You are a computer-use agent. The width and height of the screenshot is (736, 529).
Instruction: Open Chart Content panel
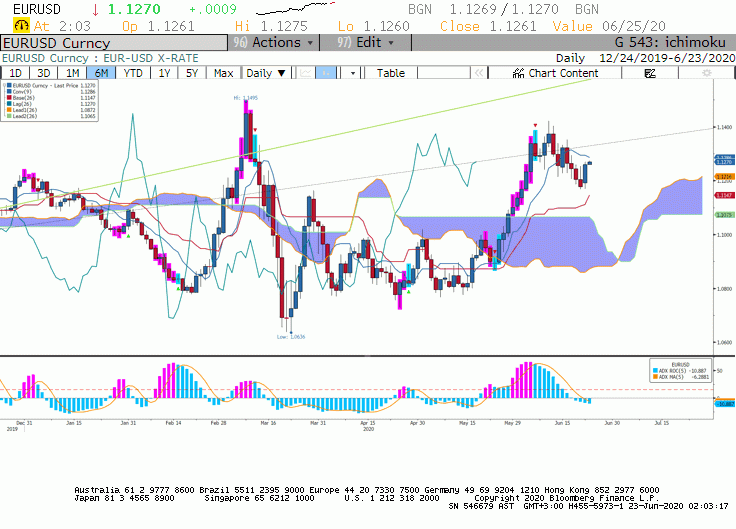555,73
